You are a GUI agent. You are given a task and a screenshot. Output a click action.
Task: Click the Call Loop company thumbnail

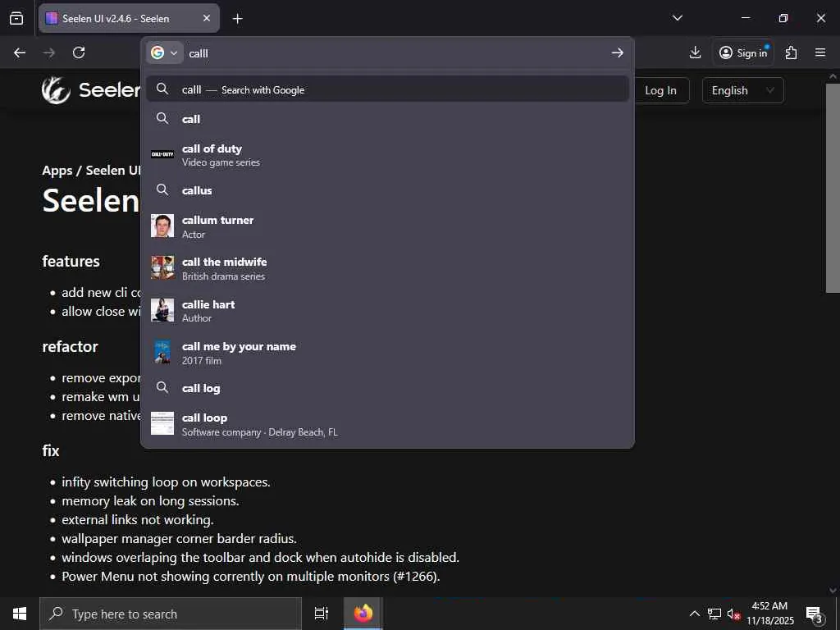click(162, 423)
